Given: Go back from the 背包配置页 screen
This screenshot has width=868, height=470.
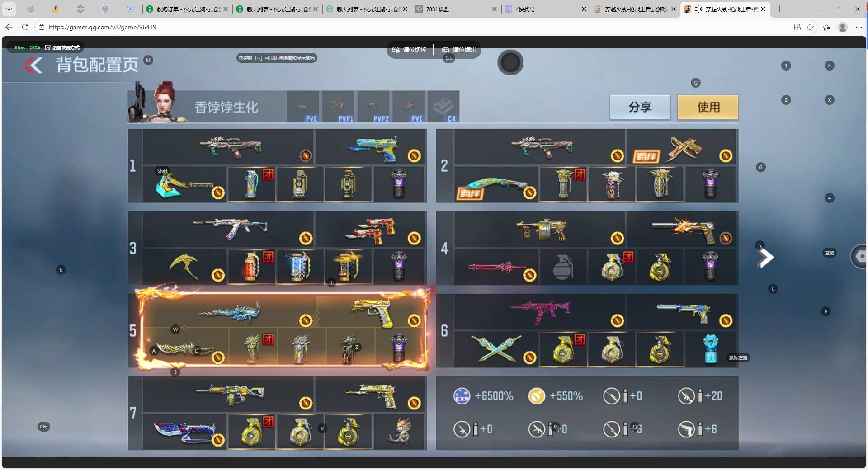Looking at the screenshot, I should coord(33,65).
